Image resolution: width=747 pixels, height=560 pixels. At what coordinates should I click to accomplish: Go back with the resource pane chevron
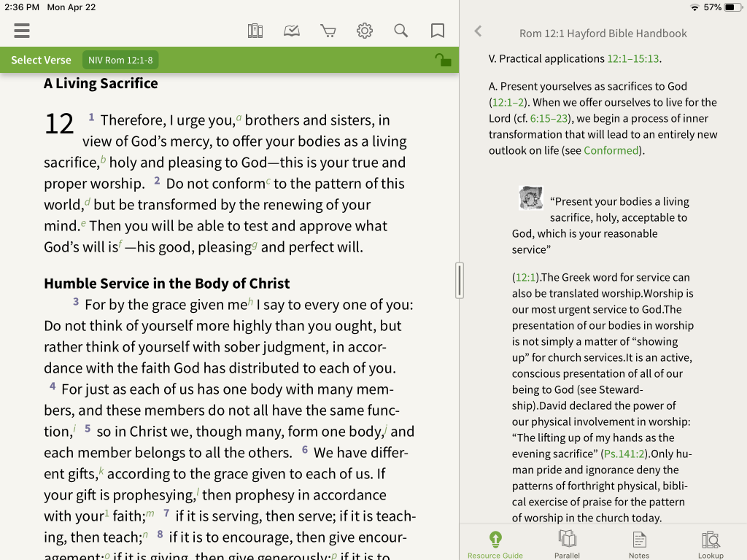(478, 31)
